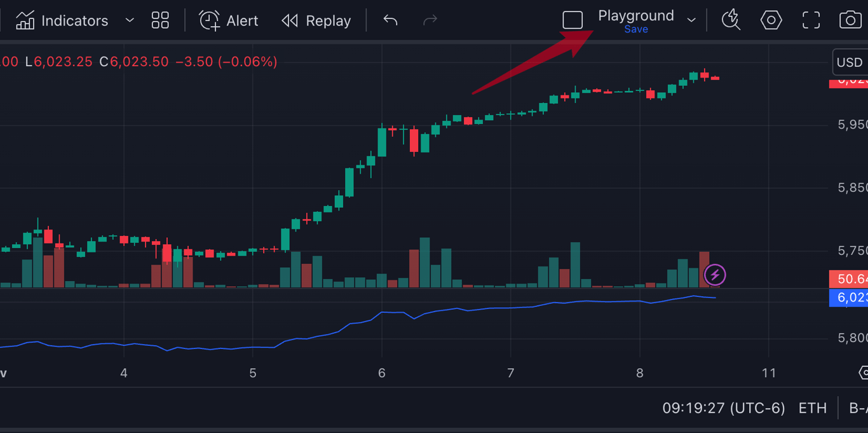
Task: Click the blue 6,023 indicator value label
Action: 849,298
